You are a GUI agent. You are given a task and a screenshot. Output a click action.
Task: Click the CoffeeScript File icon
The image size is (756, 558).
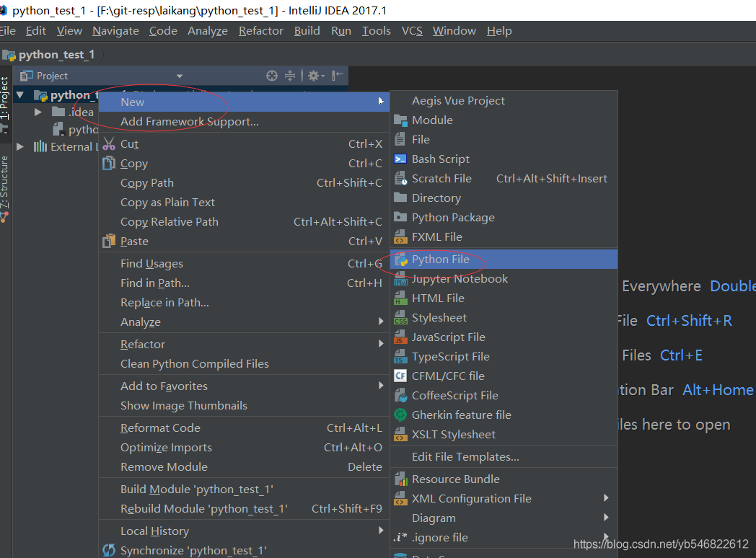tap(400, 396)
